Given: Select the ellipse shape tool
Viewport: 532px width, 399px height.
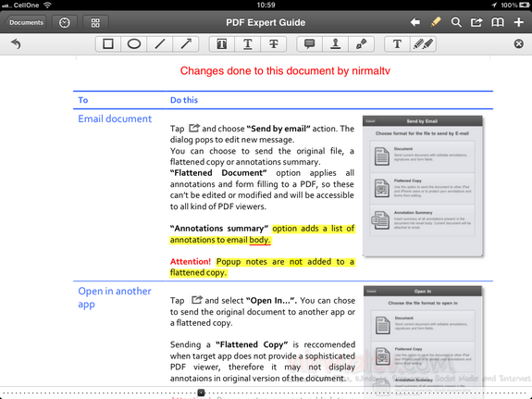Looking at the screenshot, I should coord(134,44).
